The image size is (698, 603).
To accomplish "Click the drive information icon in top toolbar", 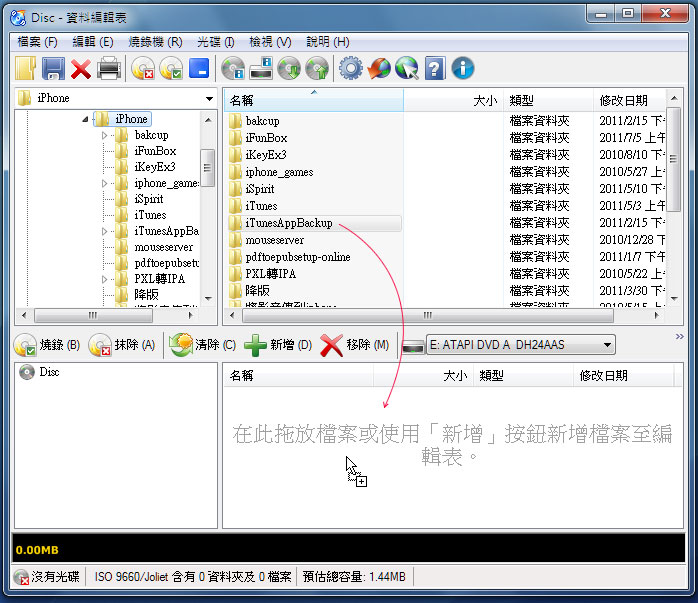I will [x=261, y=69].
